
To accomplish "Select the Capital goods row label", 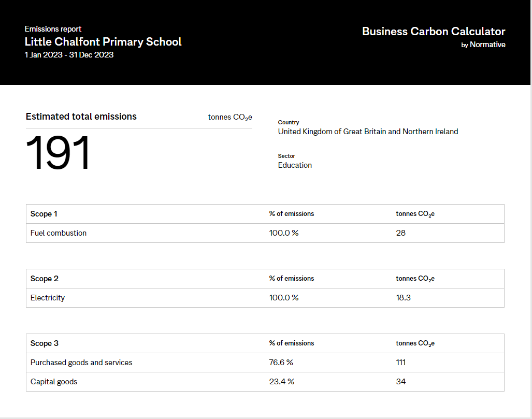I will 54,382.
